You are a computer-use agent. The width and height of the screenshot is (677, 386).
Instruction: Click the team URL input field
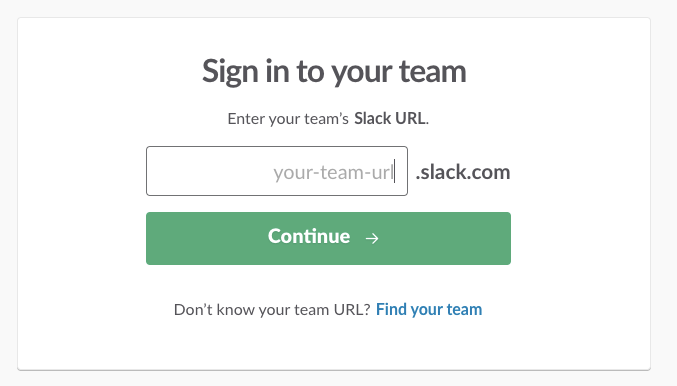(277, 171)
